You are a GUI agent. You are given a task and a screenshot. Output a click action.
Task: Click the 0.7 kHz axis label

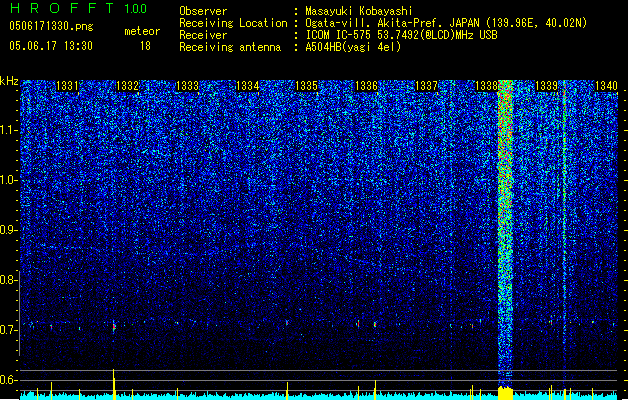point(8,330)
